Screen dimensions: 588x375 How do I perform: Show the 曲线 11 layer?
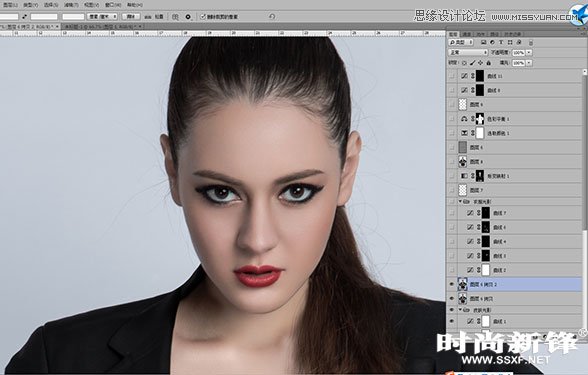click(452, 76)
